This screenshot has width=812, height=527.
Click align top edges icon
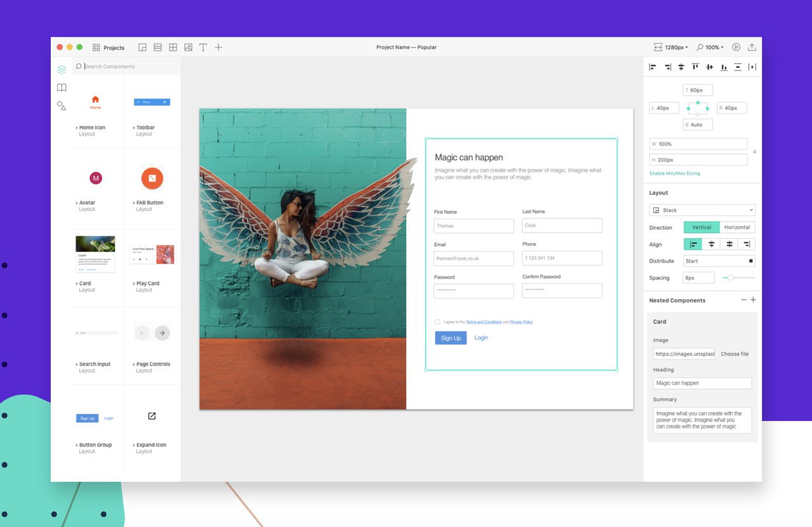(695, 67)
